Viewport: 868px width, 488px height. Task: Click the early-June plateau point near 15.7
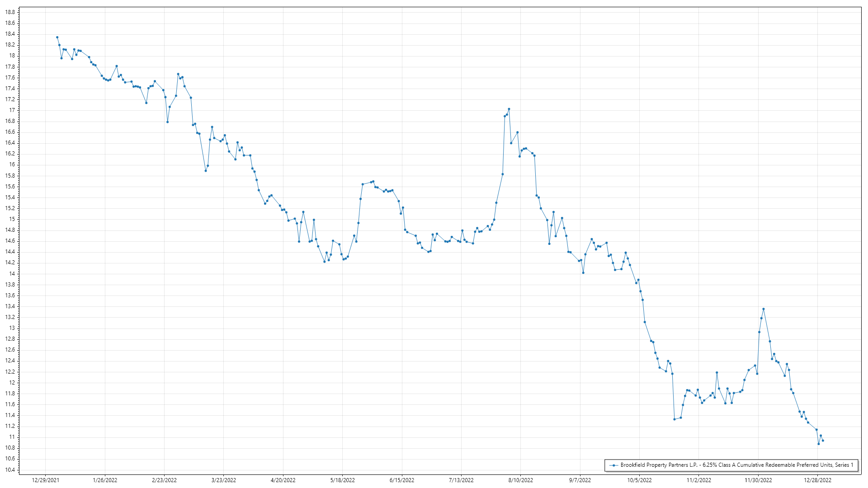pos(373,181)
